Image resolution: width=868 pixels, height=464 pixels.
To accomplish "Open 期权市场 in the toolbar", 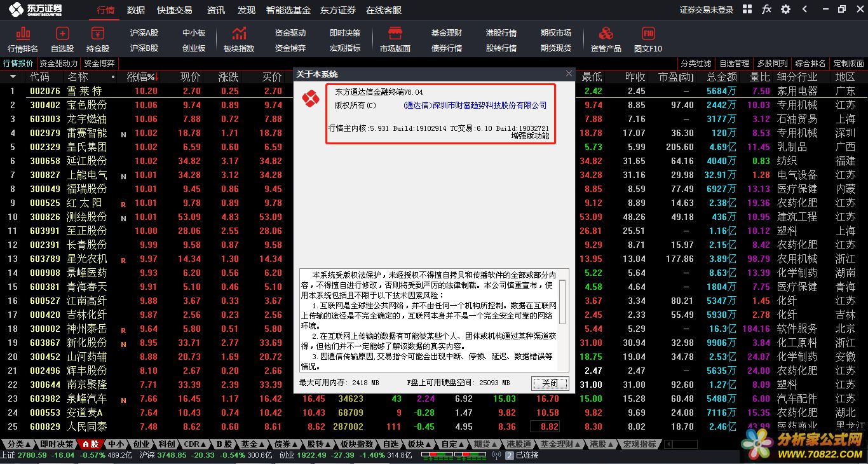I will point(556,33).
